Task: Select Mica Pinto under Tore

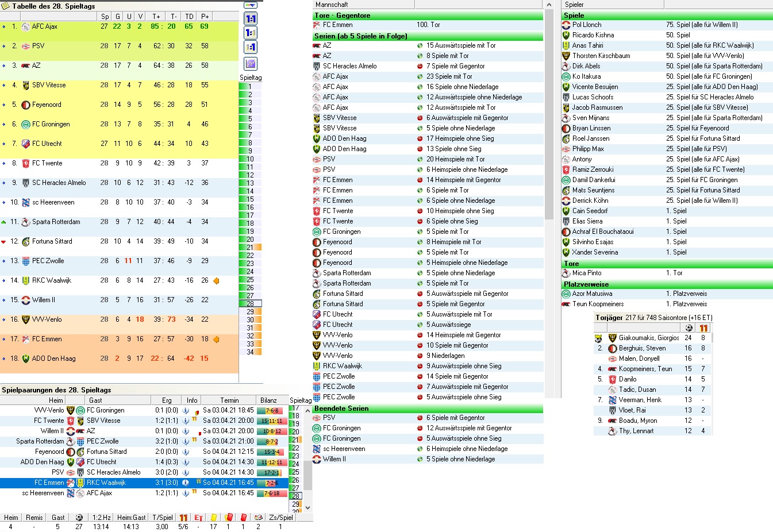Action: (667, 273)
